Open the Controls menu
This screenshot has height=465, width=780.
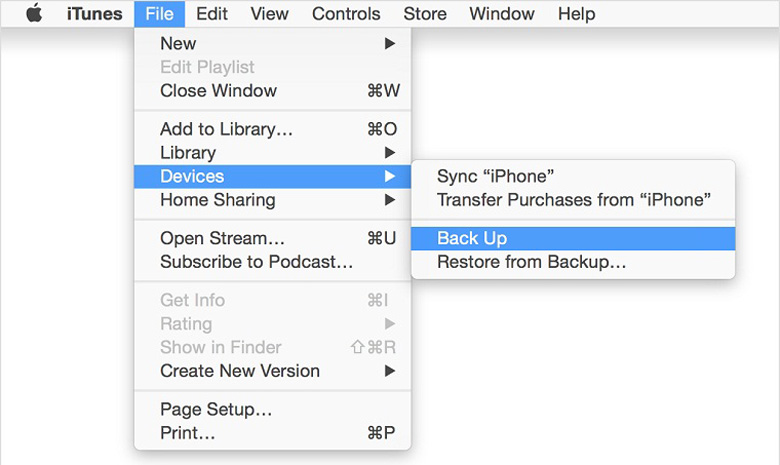pyautogui.click(x=346, y=14)
